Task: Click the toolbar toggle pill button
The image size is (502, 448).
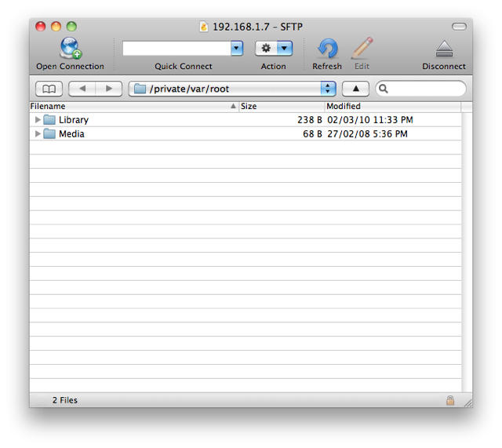Action: [459, 27]
